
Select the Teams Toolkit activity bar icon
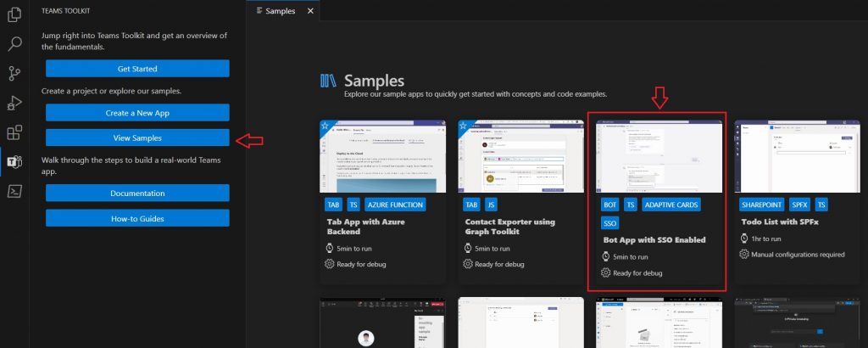point(14,161)
